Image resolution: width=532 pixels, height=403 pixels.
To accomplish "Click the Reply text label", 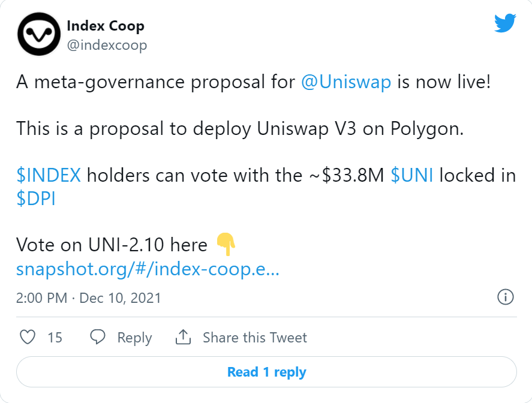I will tap(134, 338).
